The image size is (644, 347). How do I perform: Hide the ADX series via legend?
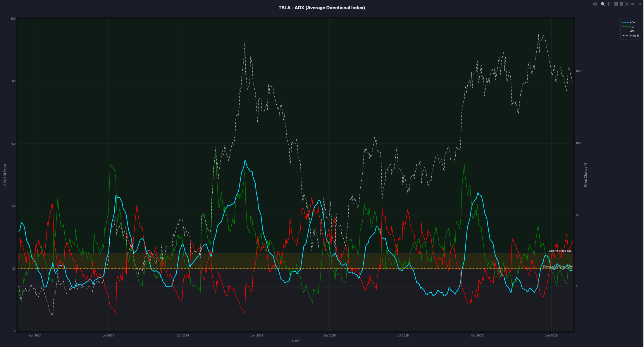tap(632, 22)
